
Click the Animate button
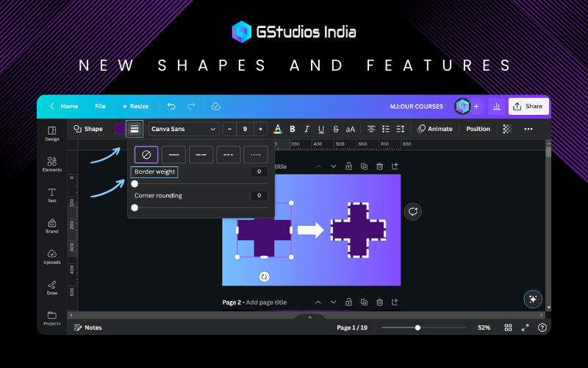435,129
